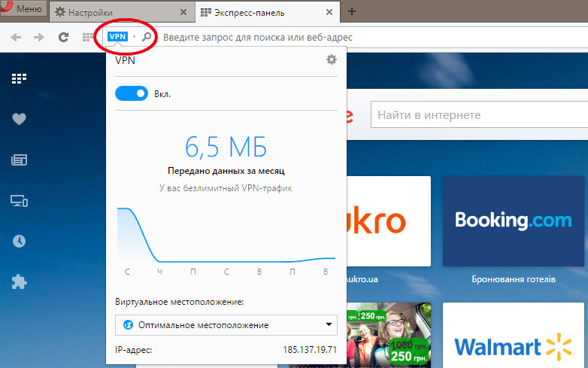Open history clock icon in sidebar
Image resolution: width=588 pixels, height=368 pixels.
click(19, 241)
